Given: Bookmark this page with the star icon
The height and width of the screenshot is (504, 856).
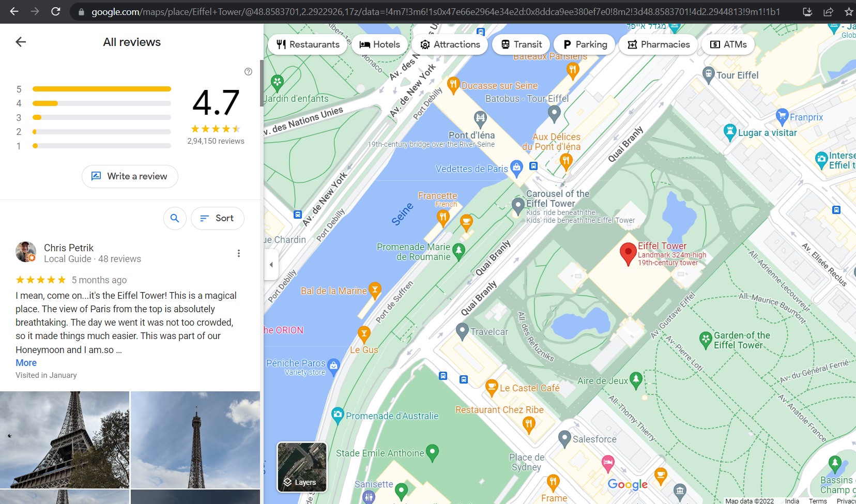Looking at the screenshot, I should click(x=848, y=11).
